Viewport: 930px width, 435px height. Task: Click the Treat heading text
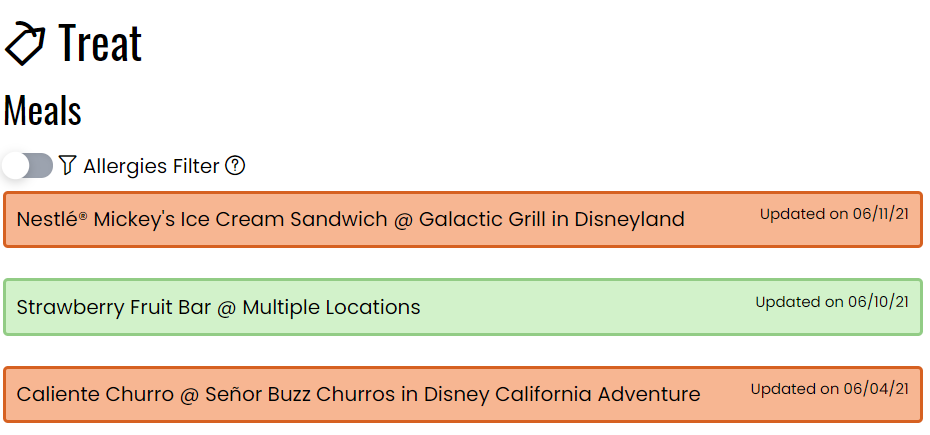click(x=100, y=42)
